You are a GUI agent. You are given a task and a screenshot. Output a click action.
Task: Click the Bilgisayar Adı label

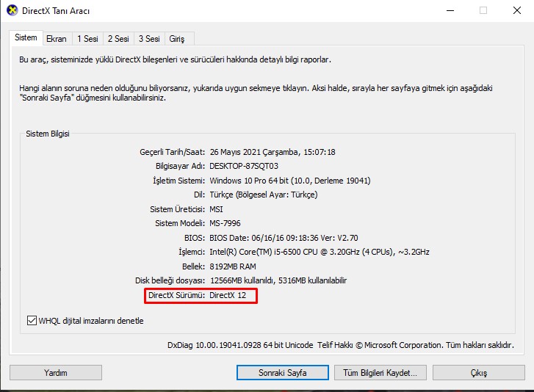point(181,166)
